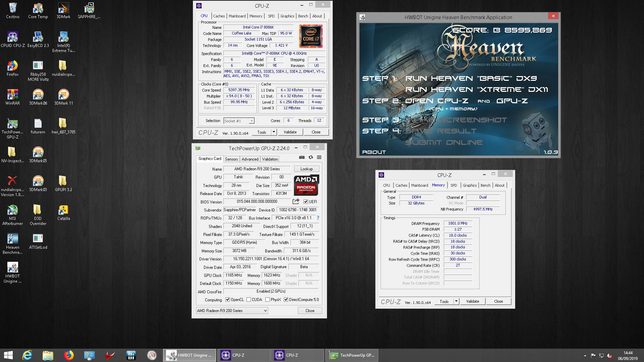Open the 3DMark desktop shortcut
644x362 pixels.
point(63,11)
